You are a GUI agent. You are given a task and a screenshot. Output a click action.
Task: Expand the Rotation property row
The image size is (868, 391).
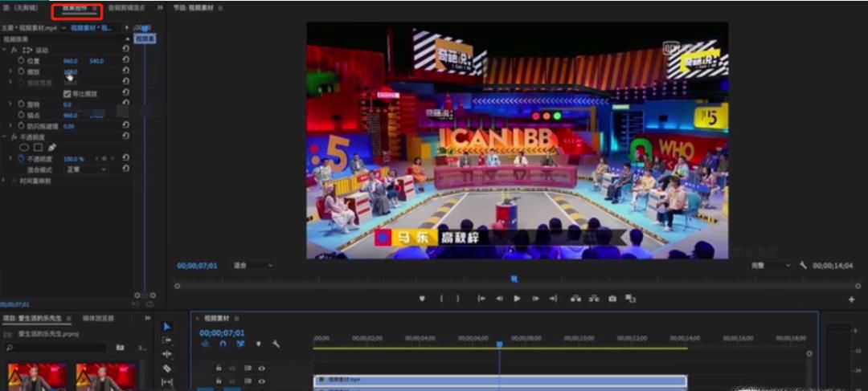coord(10,104)
